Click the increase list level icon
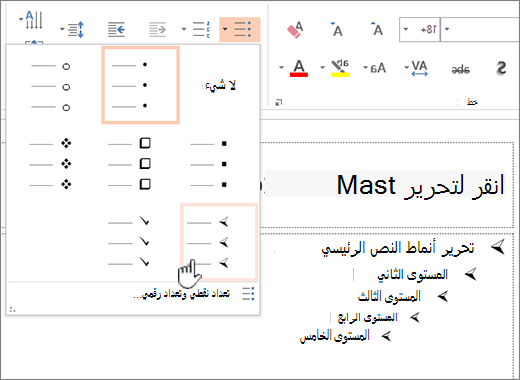Screen dimensions: 520x380 158,29
